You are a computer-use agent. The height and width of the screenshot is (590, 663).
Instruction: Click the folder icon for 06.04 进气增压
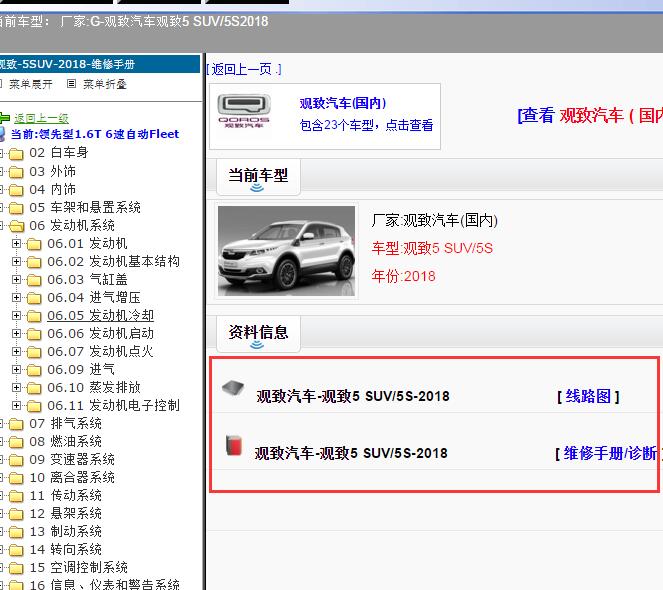pyautogui.click(x=34, y=298)
